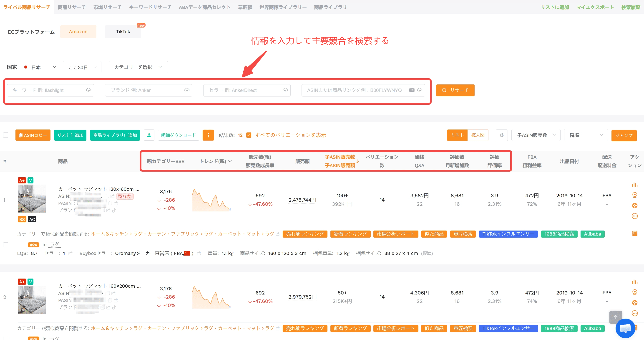Expand the トレンド(親) column dropdown
This screenshot has height=340, width=644.
pyautogui.click(x=230, y=161)
